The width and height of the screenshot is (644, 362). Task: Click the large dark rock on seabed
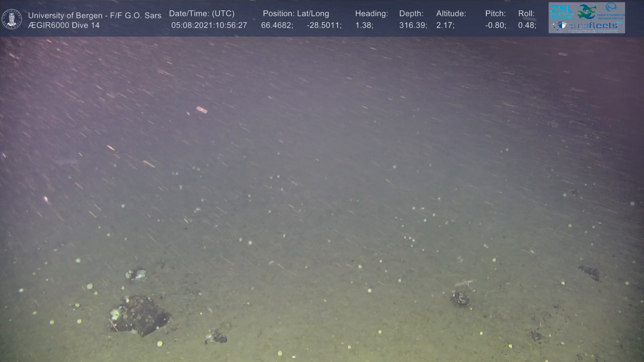pos(139,316)
